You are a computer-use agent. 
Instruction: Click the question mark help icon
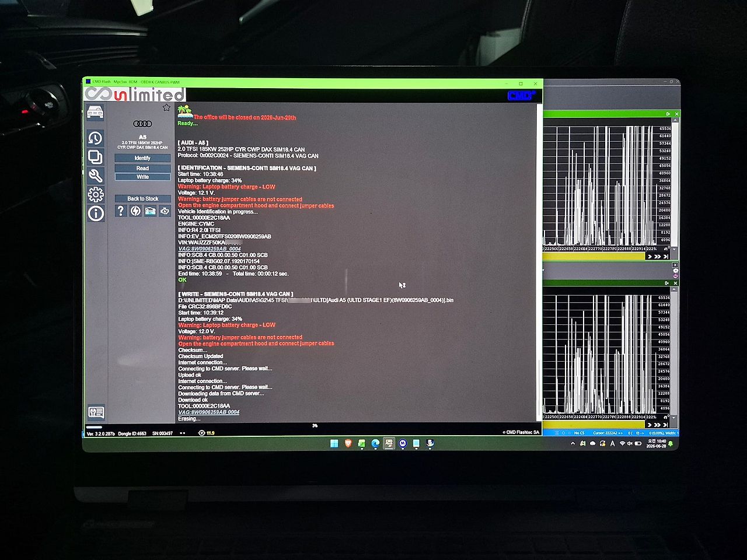point(121,211)
